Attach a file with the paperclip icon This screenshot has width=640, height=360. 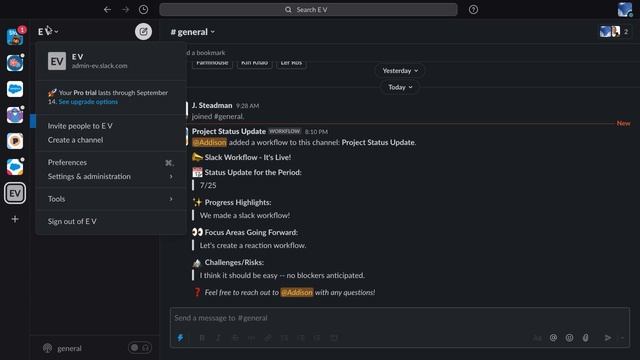586,338
